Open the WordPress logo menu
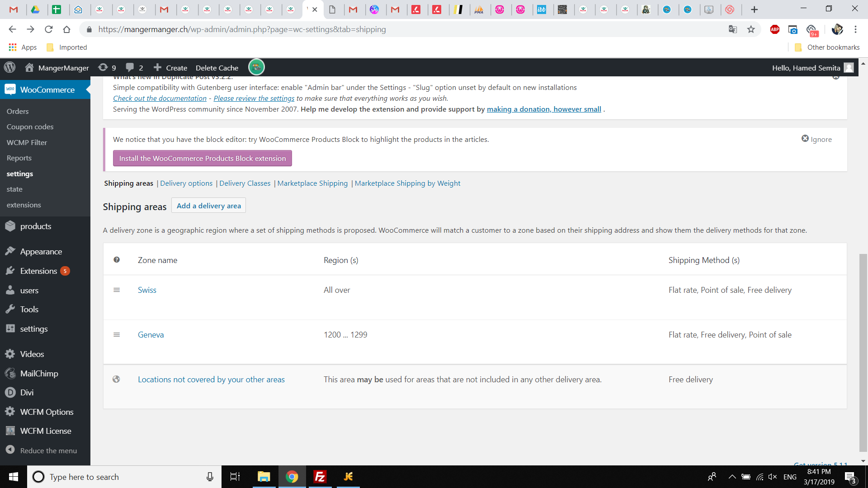This screenshot has width=868, height=488. [9, 68]
